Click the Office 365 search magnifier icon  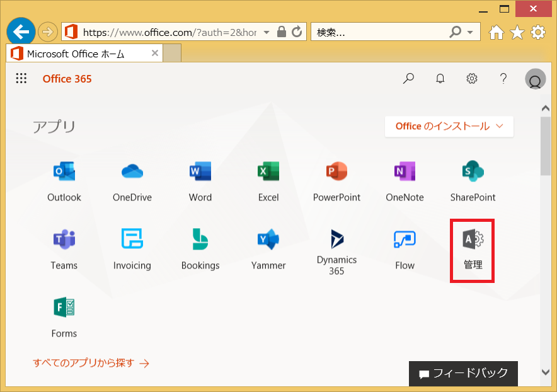pos(408,78)
